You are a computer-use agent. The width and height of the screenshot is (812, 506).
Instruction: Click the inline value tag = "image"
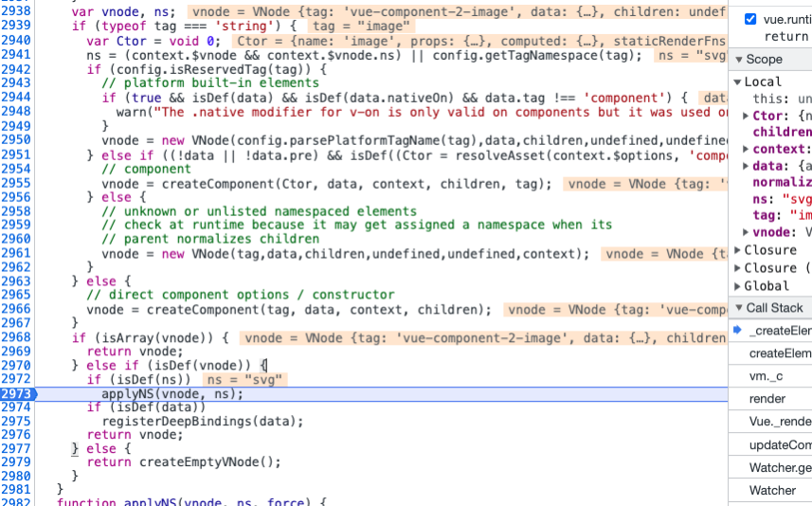(x=361, y=26)
